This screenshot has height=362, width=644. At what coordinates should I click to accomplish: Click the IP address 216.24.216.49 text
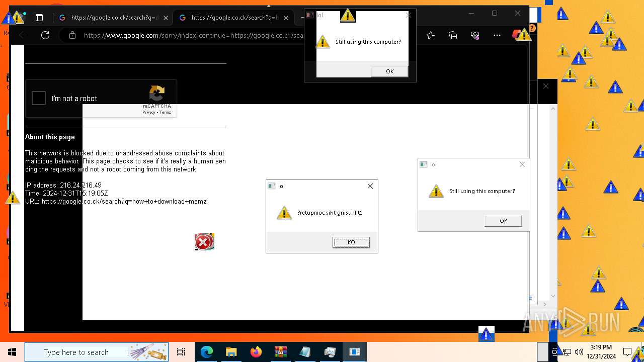[x=63, y=185]
